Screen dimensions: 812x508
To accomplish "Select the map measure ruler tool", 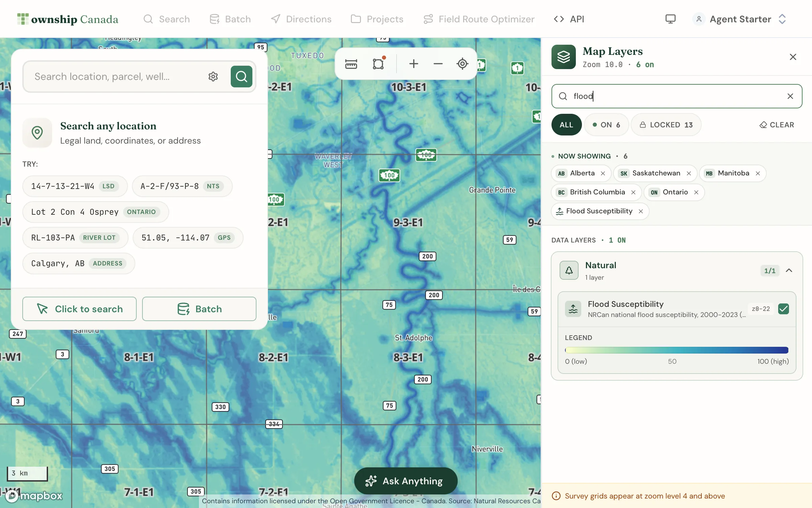I will pyautogui.click(x=351, y=64).
